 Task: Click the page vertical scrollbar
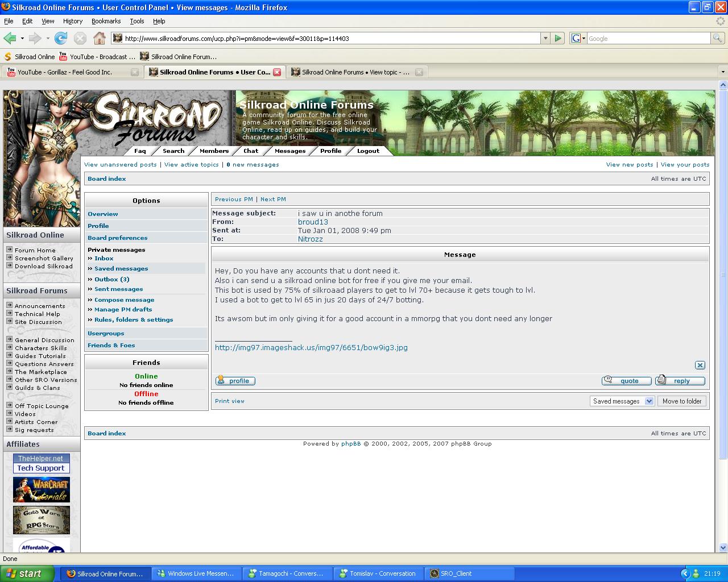723,284
